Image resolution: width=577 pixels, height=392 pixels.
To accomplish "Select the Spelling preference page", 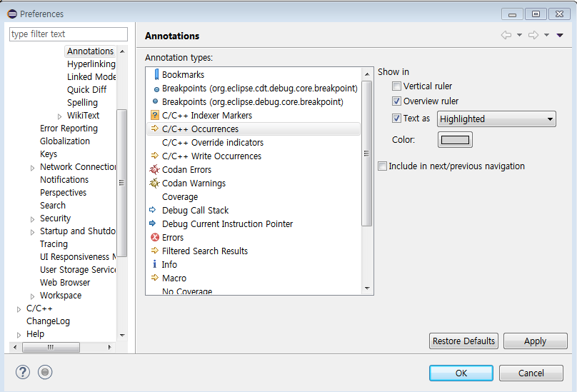I will click(x=82, y=103).
